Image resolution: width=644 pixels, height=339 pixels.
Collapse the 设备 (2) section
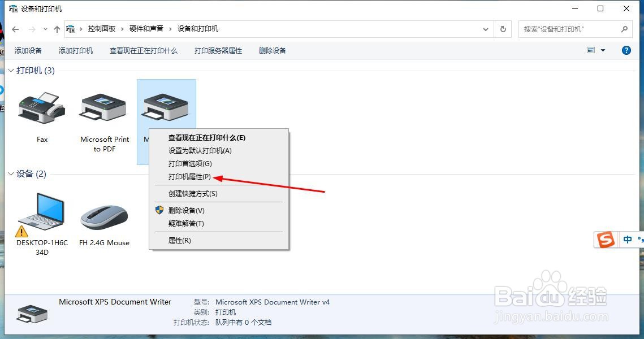(10, 174)
